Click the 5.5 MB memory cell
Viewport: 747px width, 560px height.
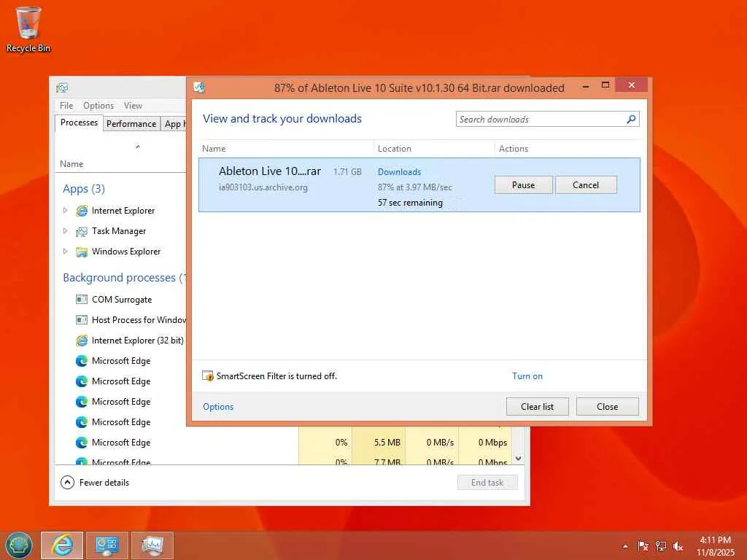[x=387, y=443]
